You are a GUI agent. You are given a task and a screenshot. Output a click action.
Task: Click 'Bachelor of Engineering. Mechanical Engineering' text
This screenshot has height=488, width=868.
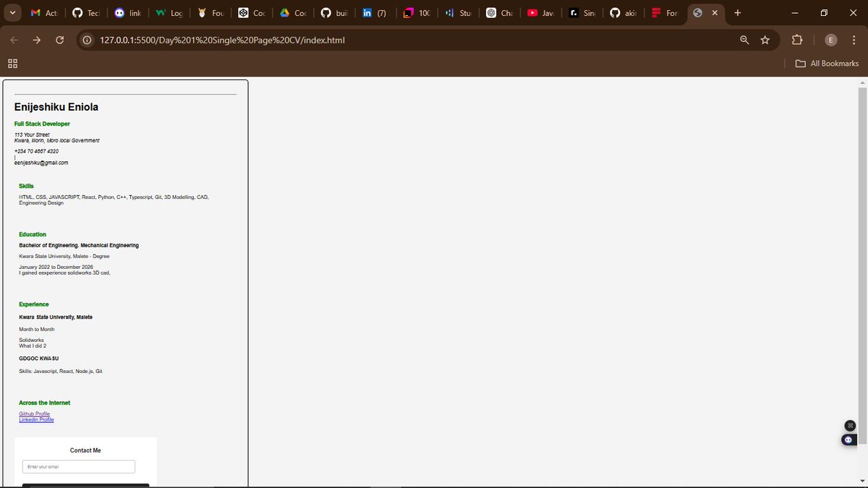79,245
